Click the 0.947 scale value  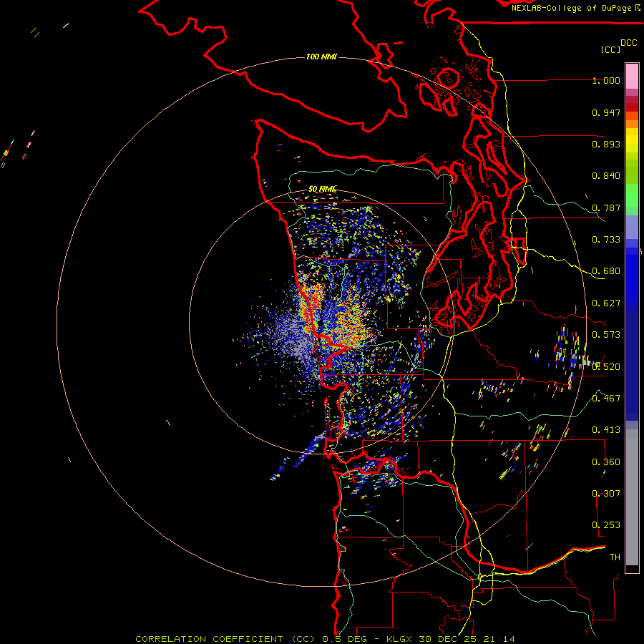[x=606, y=112]
